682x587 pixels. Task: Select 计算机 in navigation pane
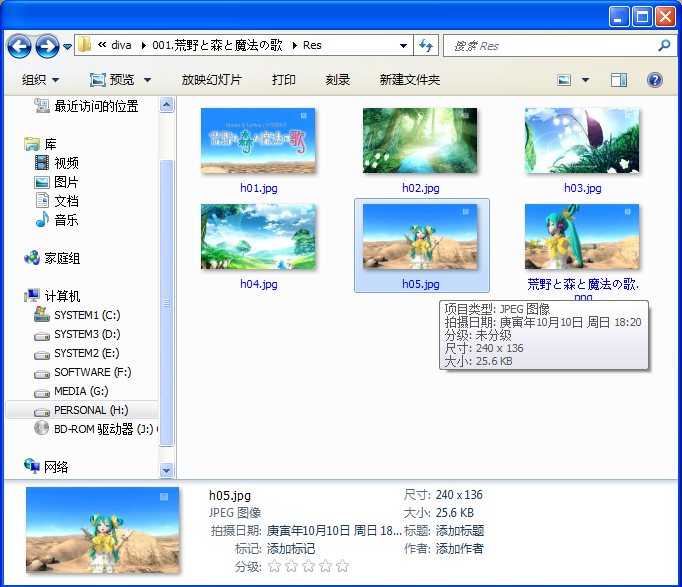pyautogui.click(x=52, y=296)
